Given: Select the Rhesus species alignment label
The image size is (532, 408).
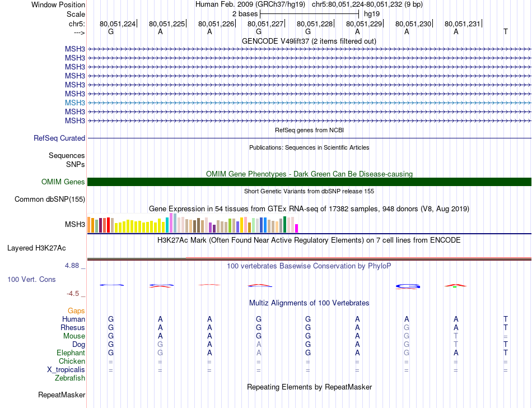Looking at the screenshot, I should tap(73, 327).
